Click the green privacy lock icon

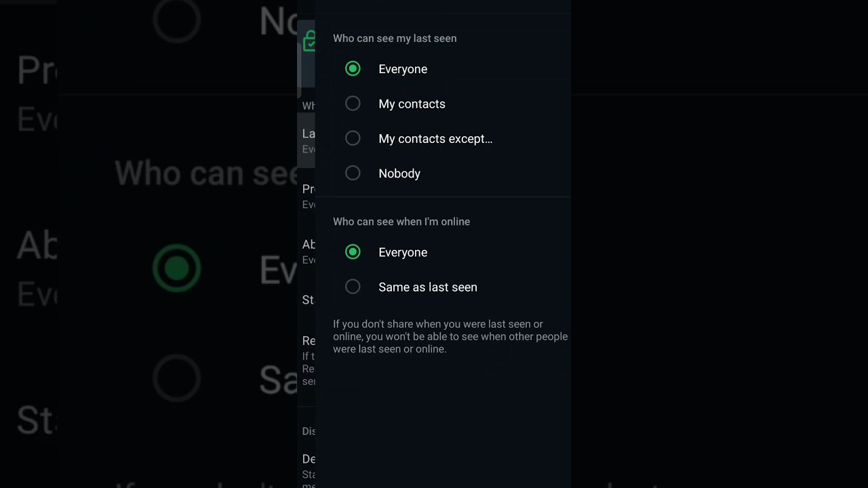309,42
